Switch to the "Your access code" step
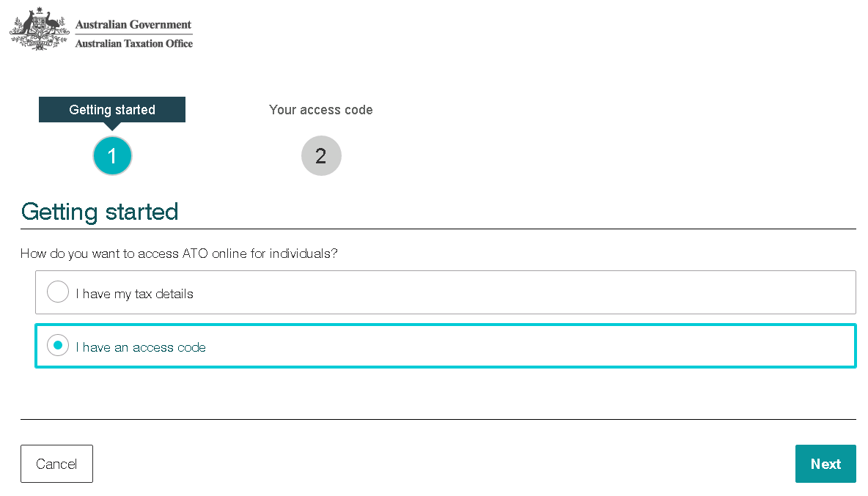The width and height of the screenshot is (868, 496). tap(321, 110)
